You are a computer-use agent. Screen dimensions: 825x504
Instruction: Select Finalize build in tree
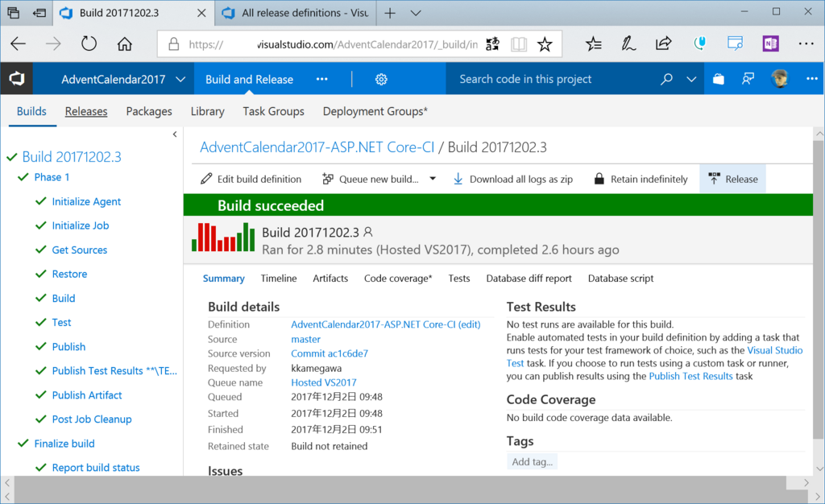pyautogui.click(x=64, y=444)
